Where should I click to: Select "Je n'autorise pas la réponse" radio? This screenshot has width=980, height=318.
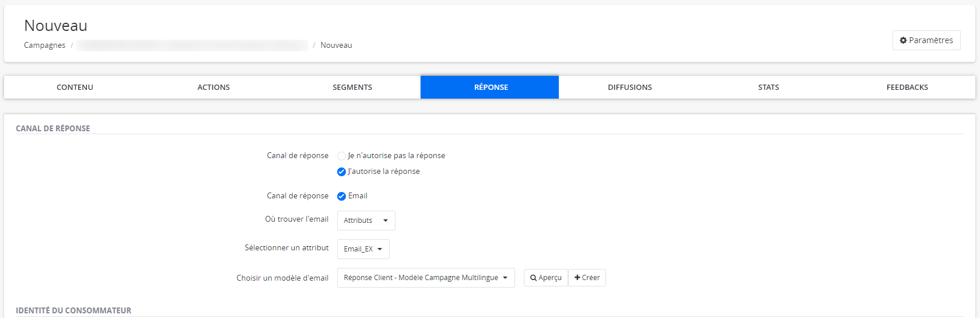pos(342,156)
